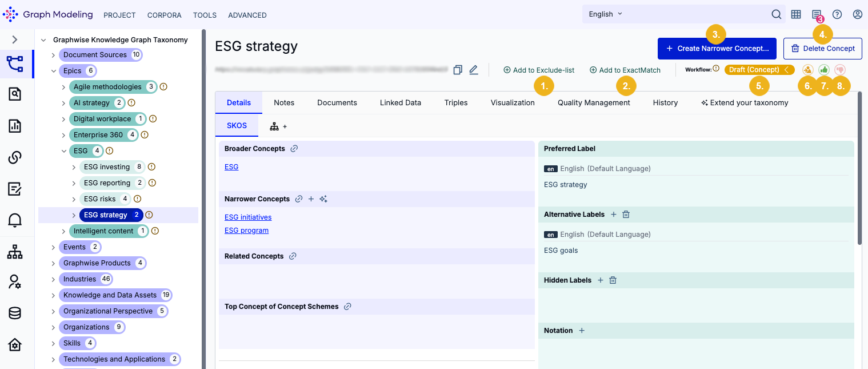This screenshot has height=369, width=868.
Task: Open the help question mark icon
Action: (x=837, y=14)
